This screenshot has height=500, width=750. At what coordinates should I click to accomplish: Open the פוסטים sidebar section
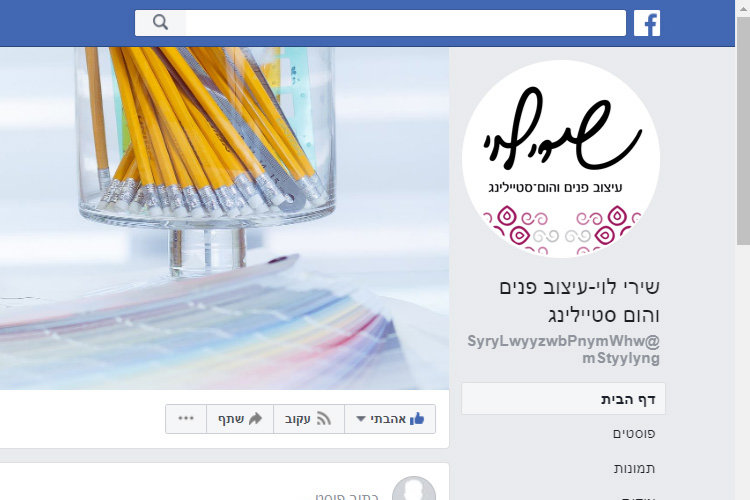tap(634, 433)
